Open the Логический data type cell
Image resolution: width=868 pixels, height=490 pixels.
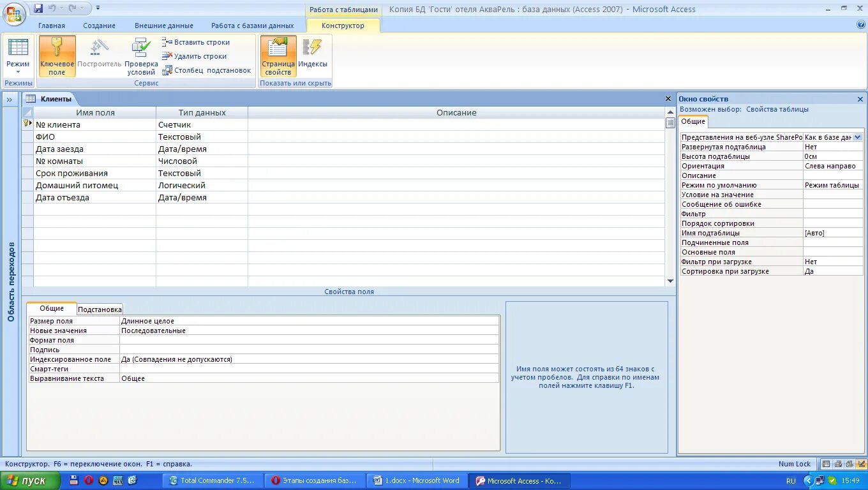coord(202,185)
